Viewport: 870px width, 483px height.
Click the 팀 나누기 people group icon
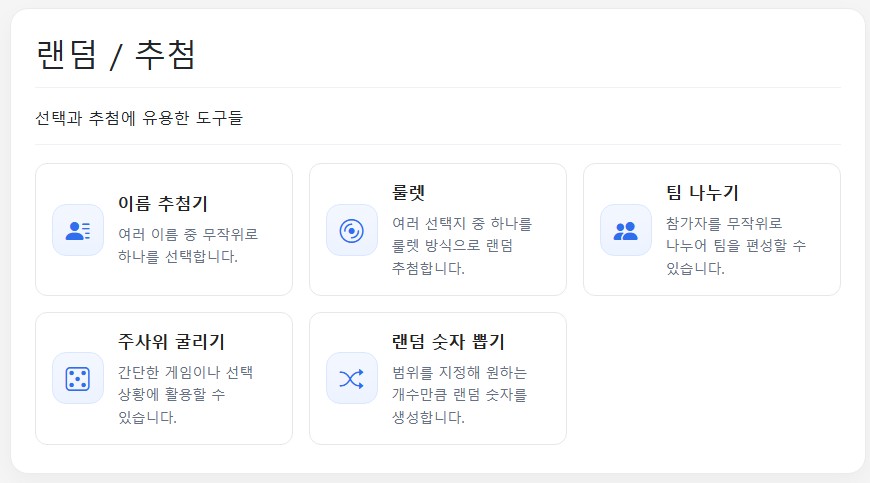pyautogui.click(x=626, y=230)
